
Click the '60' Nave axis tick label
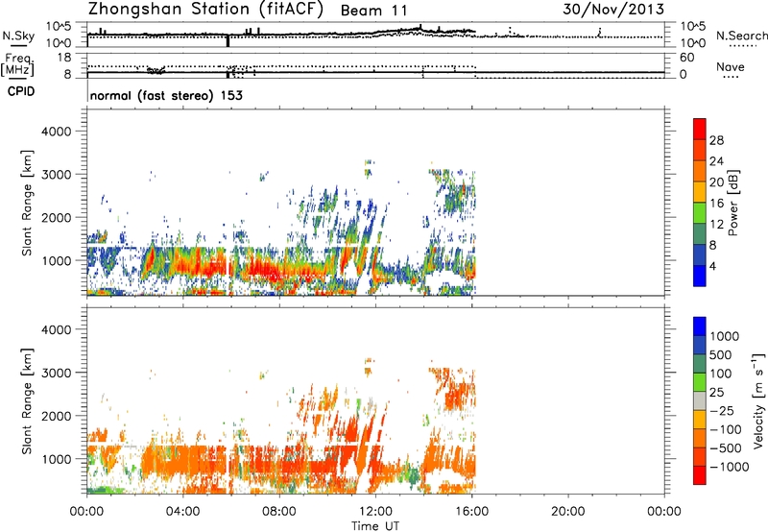click(686, 58)
